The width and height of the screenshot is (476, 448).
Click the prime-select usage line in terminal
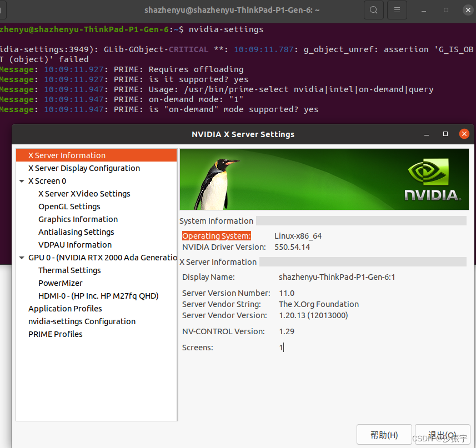coord(217,89)
